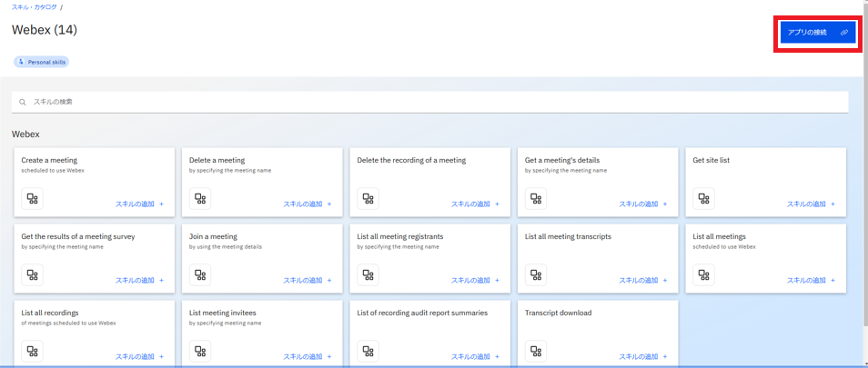This screenshot has height=368, width=868.
Task: Click the skill icon on Create a meeting card
Action: pos(33,198)
